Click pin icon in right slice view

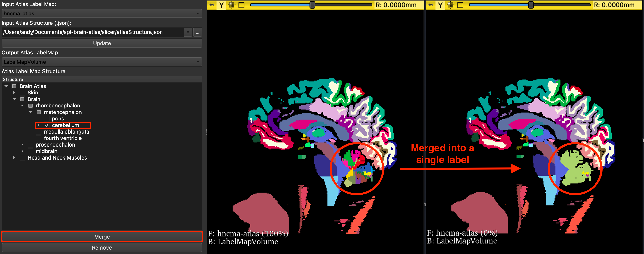pyautogui.click(x=431, y=5)
